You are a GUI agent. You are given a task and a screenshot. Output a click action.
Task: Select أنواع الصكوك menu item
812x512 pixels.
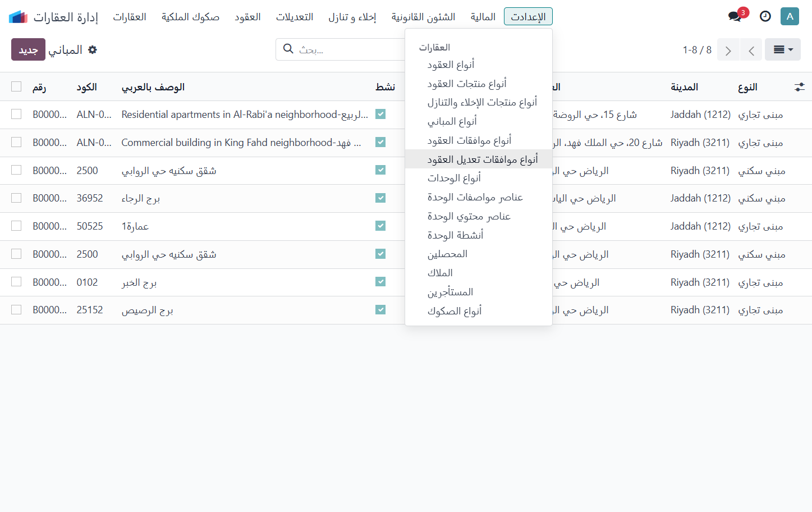(479, 311)
